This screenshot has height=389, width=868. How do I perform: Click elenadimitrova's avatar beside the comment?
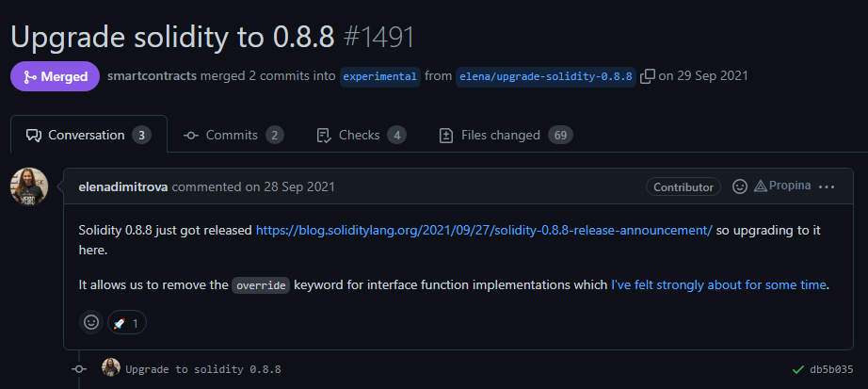[29, 186]
